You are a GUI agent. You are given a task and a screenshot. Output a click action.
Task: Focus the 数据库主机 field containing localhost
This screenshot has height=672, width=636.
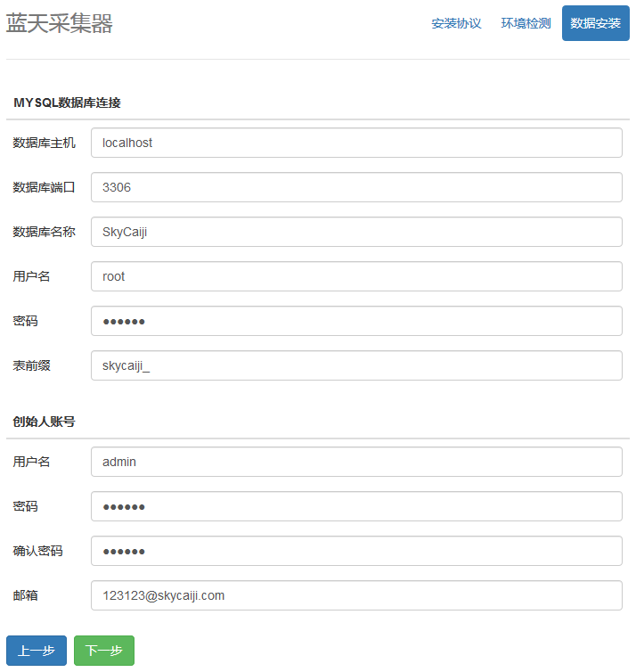coord(356,143)
